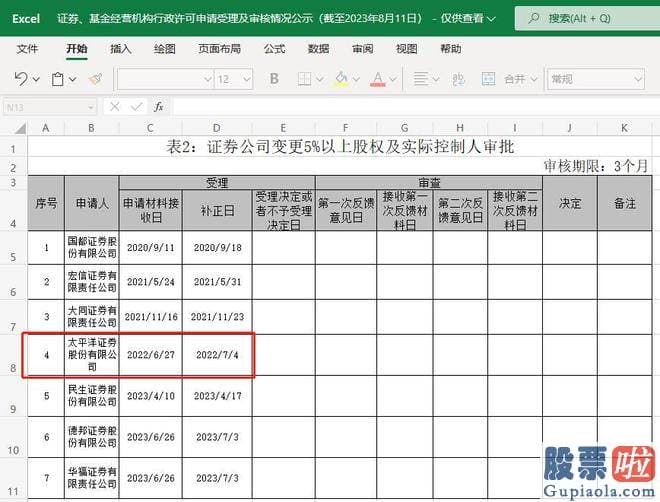Click the cell 大同证券有限责任公司
The width and height of the screenshot is (660, 502).
(92, 317)
